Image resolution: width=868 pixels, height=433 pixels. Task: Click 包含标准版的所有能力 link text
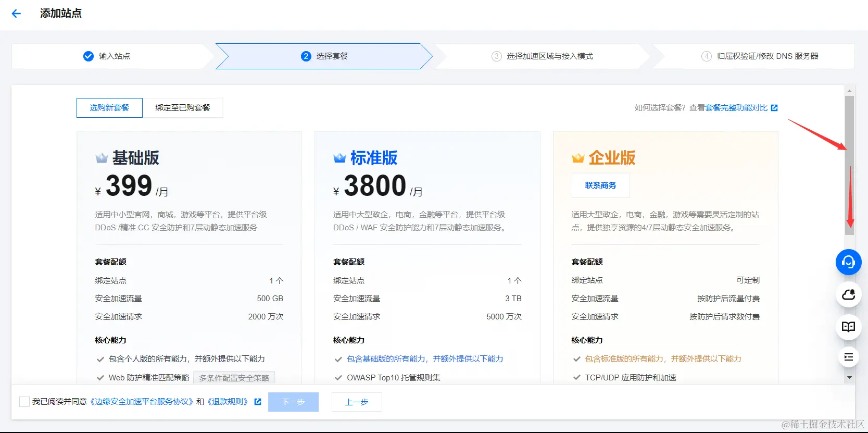663,359
